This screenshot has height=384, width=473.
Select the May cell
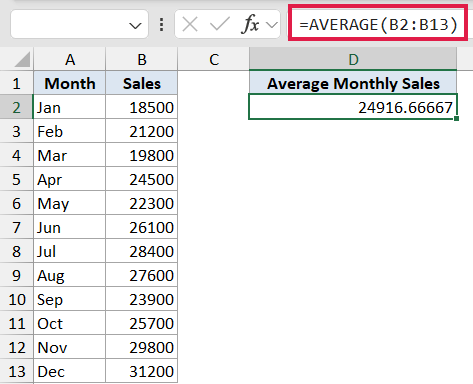pos(70,203)
